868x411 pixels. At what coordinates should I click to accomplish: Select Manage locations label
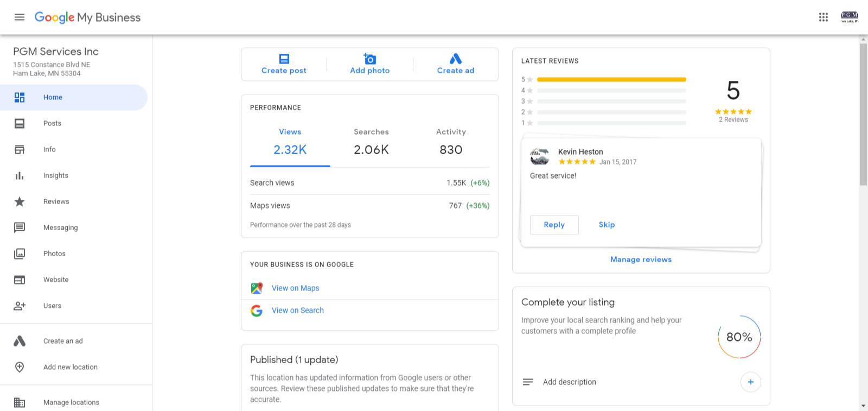pos(71,402)
